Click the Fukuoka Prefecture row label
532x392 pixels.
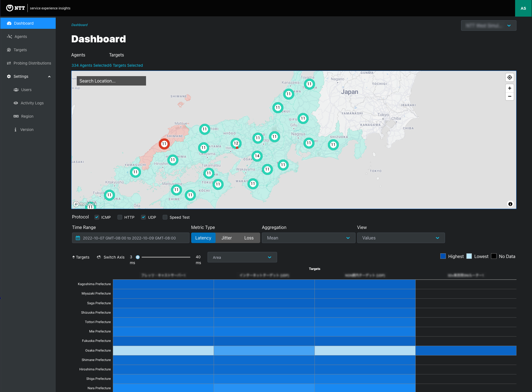(96, 341)
